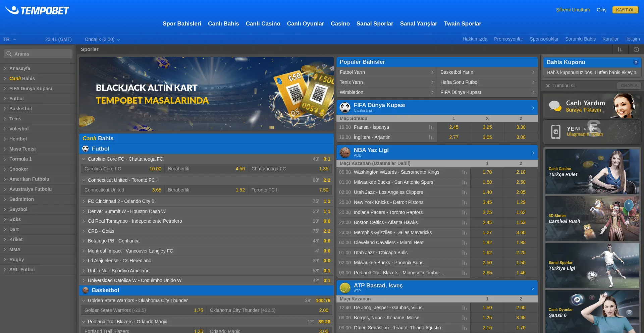Open stats for Washington Wizards - Sacramento Kings
The height and width of the screenshot is (333, 644).
[465, 172]
